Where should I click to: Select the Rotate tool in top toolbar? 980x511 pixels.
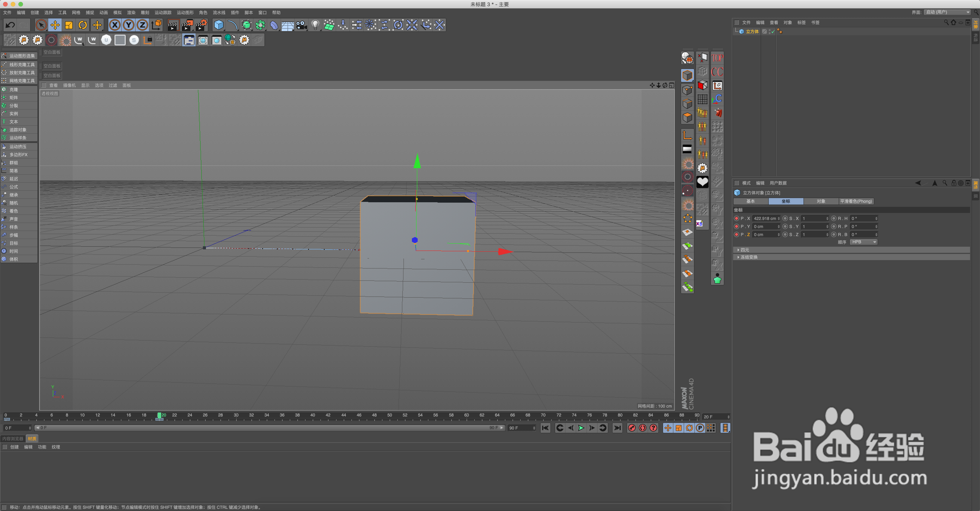82,25
